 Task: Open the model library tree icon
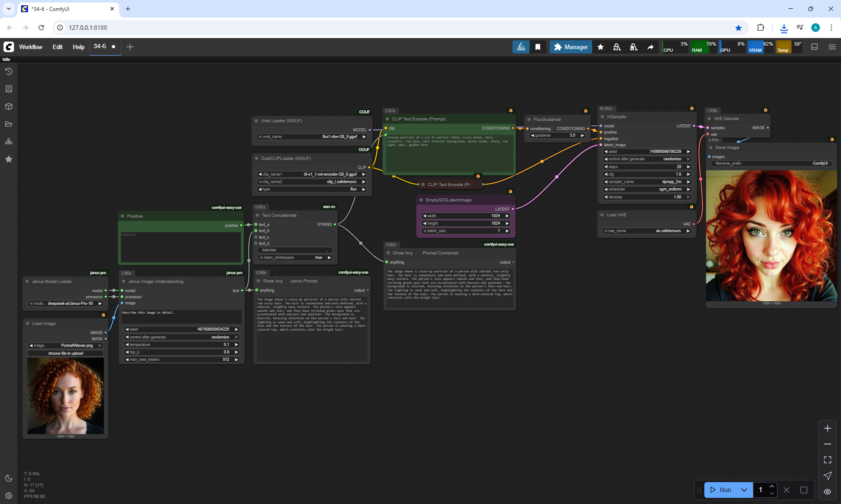click(8, 141)
